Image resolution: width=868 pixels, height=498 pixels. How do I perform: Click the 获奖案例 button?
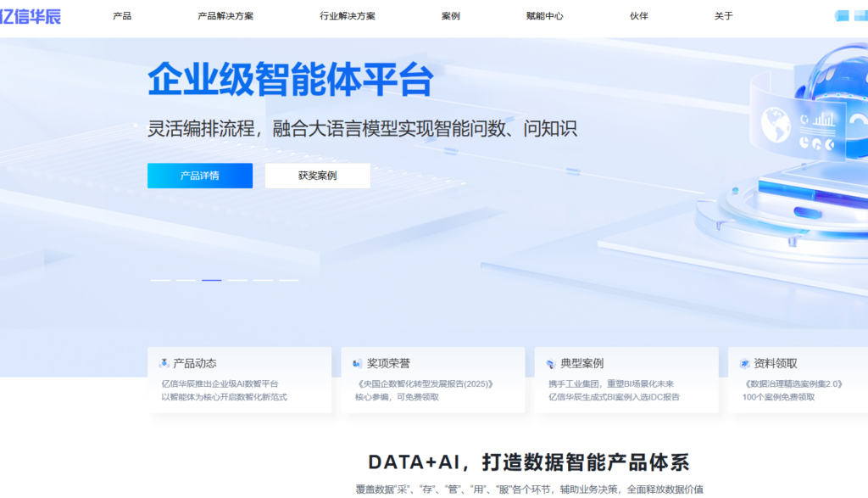(x=320, y=176)
